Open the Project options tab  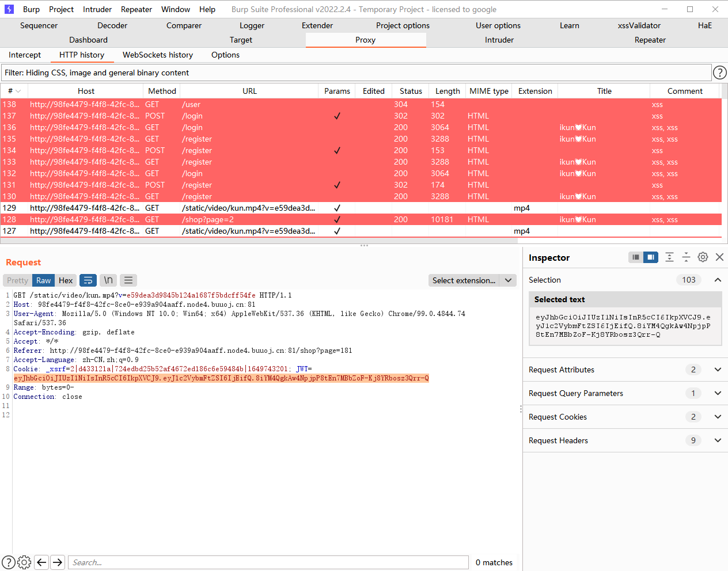403,25
